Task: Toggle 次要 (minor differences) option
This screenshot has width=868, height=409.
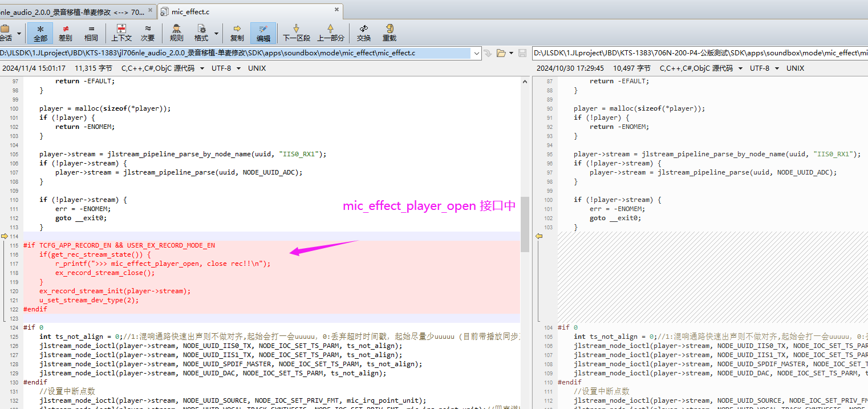Action: [148, 33]
